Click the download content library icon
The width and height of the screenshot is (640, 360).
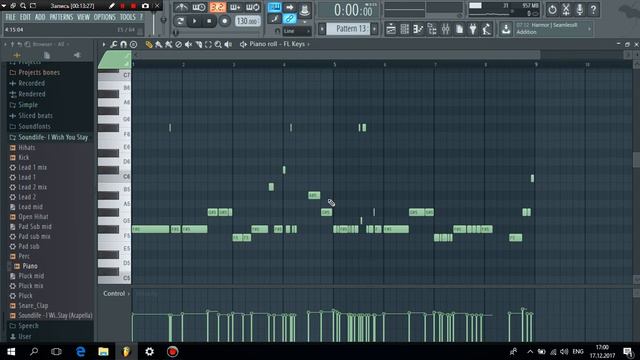tap(506, 29)
